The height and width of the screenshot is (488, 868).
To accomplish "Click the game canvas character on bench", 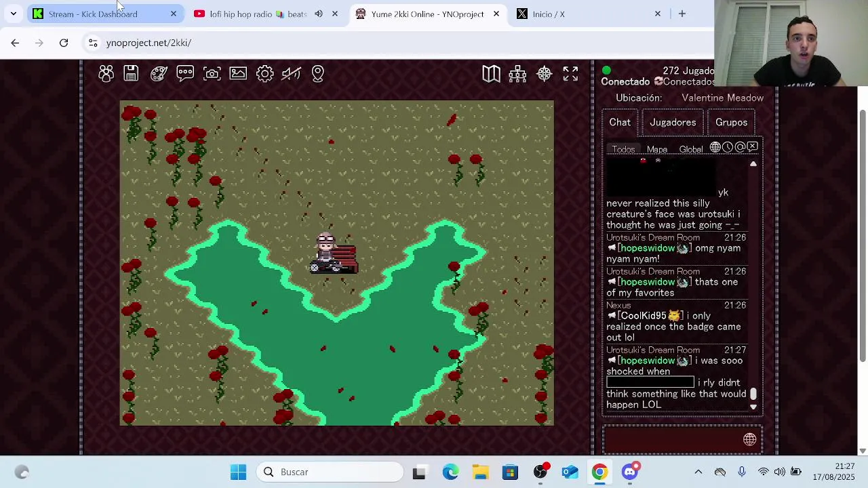I will click(327, 252).
